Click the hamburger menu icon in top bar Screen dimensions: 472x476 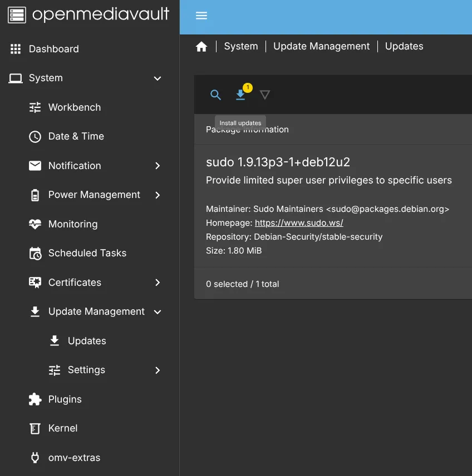pyautogui.click(x=201, y=16)
